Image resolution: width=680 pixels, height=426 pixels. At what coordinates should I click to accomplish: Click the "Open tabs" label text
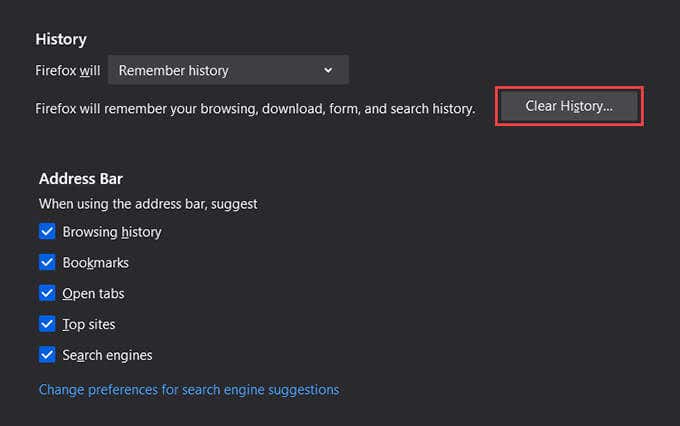93,294
